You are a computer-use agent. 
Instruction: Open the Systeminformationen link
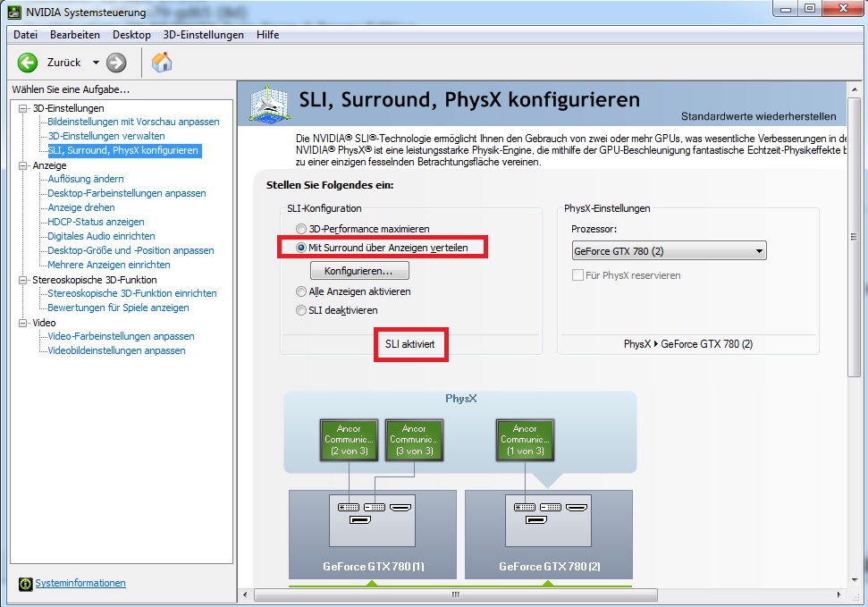(80, 583)
